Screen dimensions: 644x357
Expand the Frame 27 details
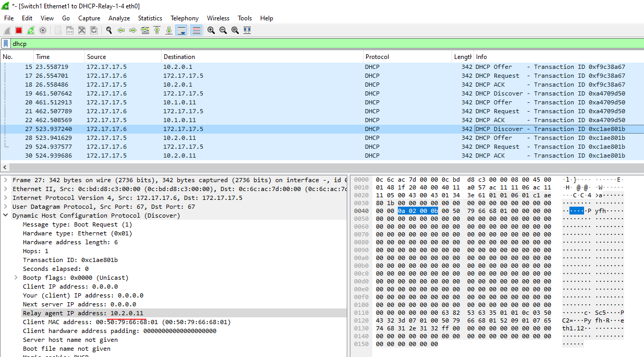pos(6,180)
